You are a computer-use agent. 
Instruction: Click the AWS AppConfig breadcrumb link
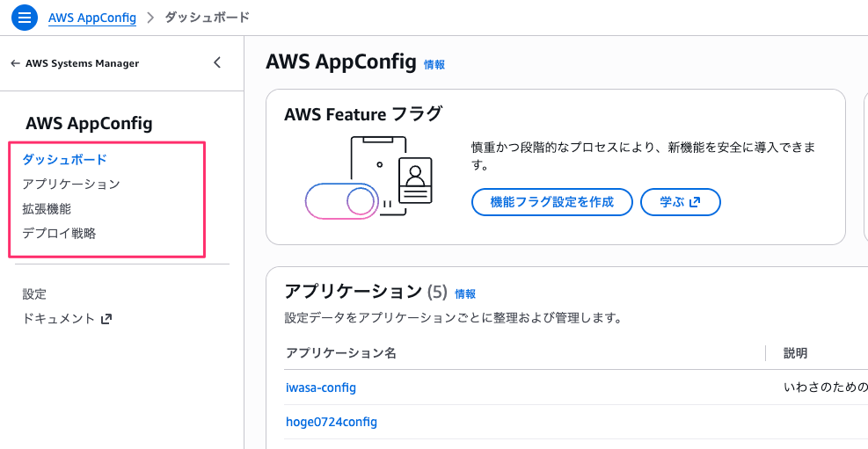click(91, 18)
